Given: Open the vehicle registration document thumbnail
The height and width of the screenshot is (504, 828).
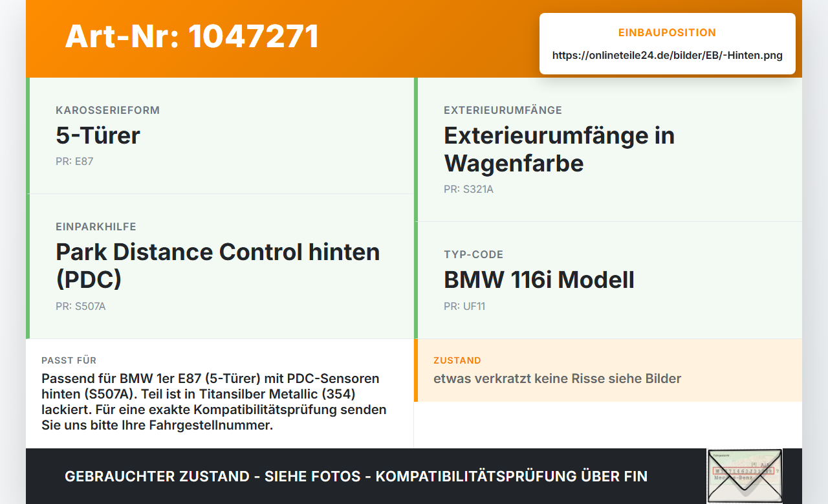Looking at the screenshot, I should [745, 476].
